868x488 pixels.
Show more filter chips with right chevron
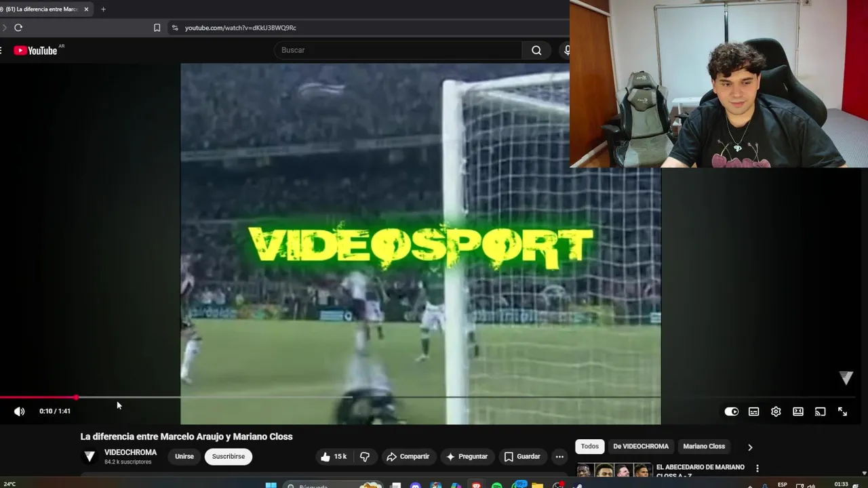[750, 447]
